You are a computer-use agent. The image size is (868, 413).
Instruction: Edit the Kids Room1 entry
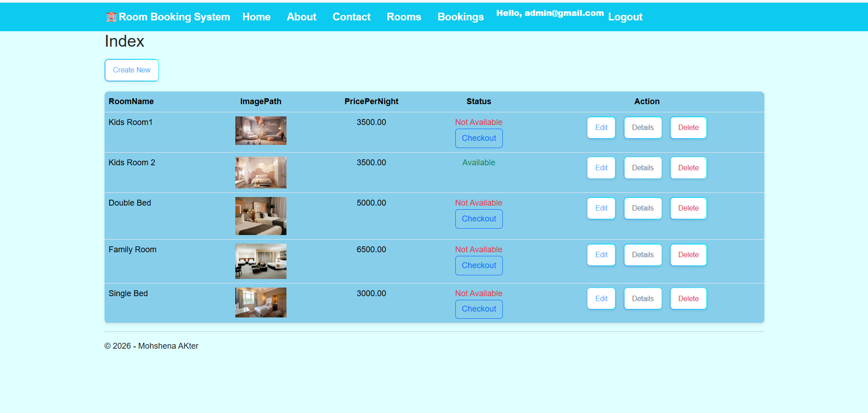(601, 127)
